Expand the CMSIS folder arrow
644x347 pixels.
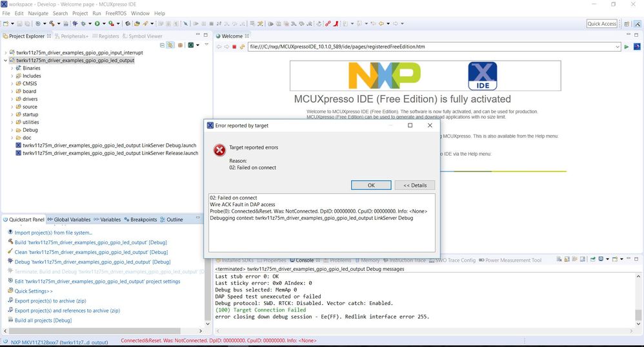pyautogui.click(x=12, y=83)
